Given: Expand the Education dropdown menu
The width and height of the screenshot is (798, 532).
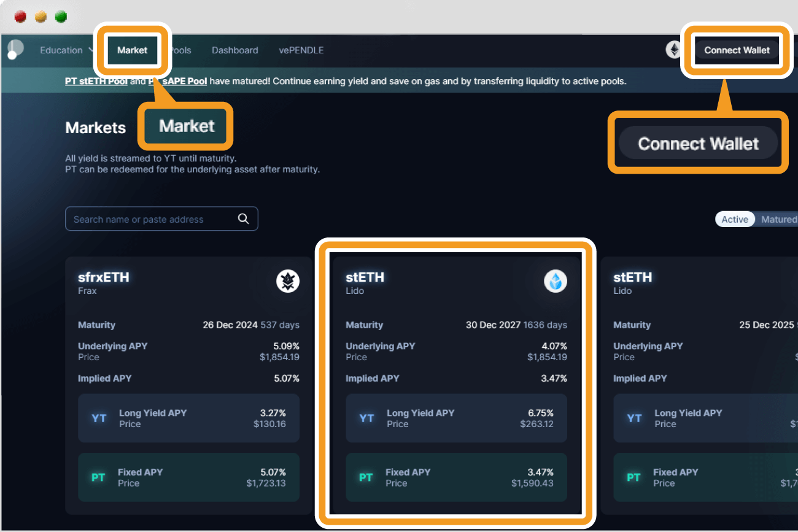Looking at the screenshot, I should (x=66, y=50).
